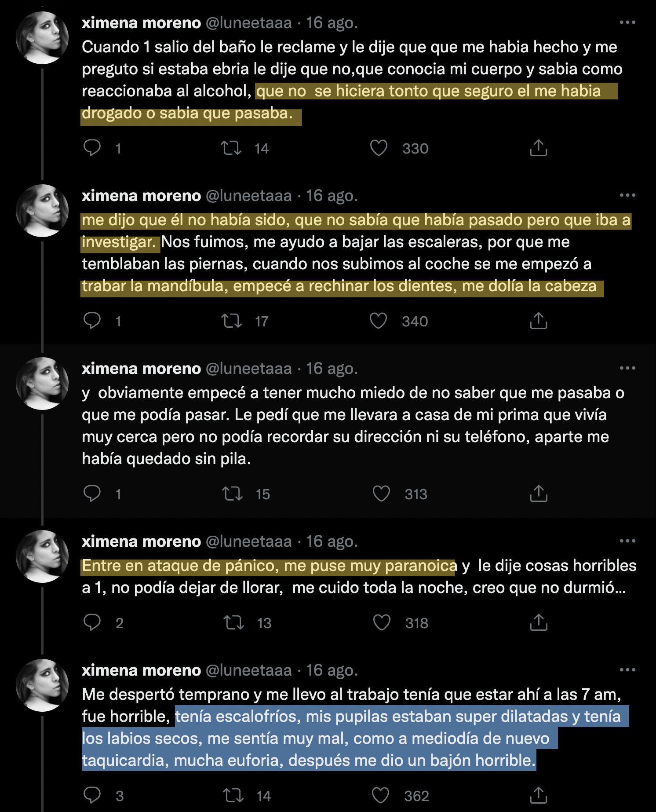Reply to the tweet with 330 likes

(92, 148)
